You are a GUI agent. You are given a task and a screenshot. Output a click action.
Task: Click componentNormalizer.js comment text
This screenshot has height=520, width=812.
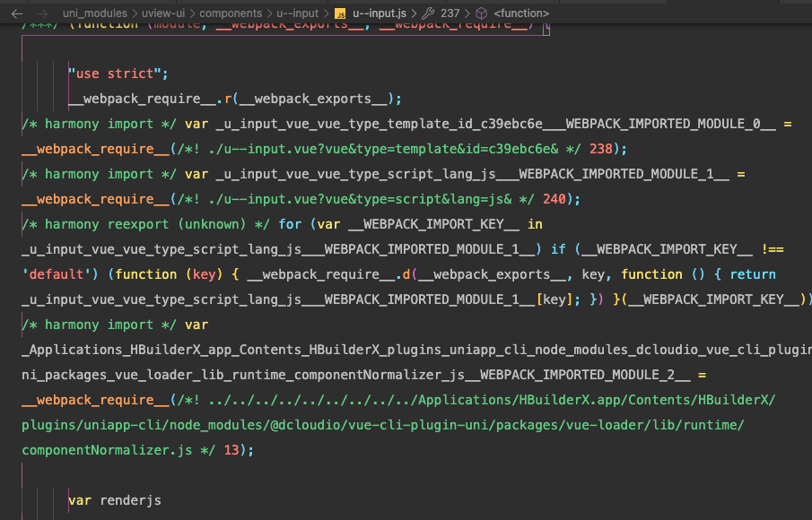107,450
